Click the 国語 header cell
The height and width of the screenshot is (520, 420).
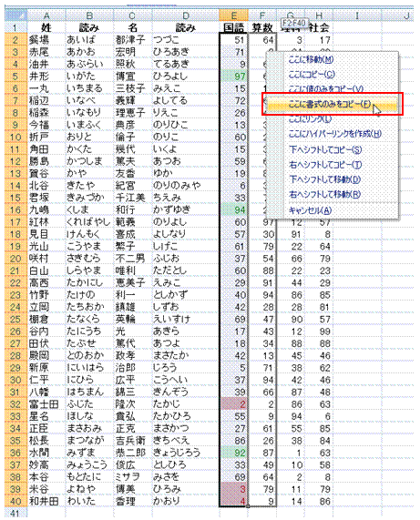(x=233, y=27)
